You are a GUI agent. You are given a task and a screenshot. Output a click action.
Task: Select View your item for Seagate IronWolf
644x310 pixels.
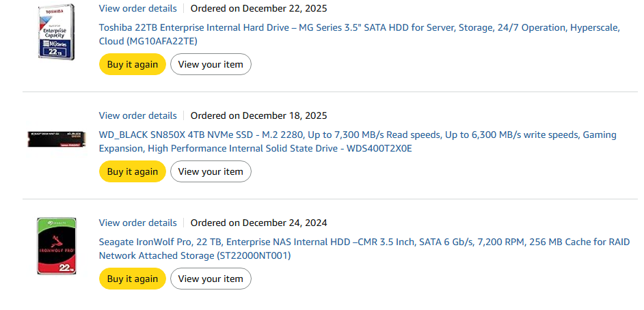(211, 279)
